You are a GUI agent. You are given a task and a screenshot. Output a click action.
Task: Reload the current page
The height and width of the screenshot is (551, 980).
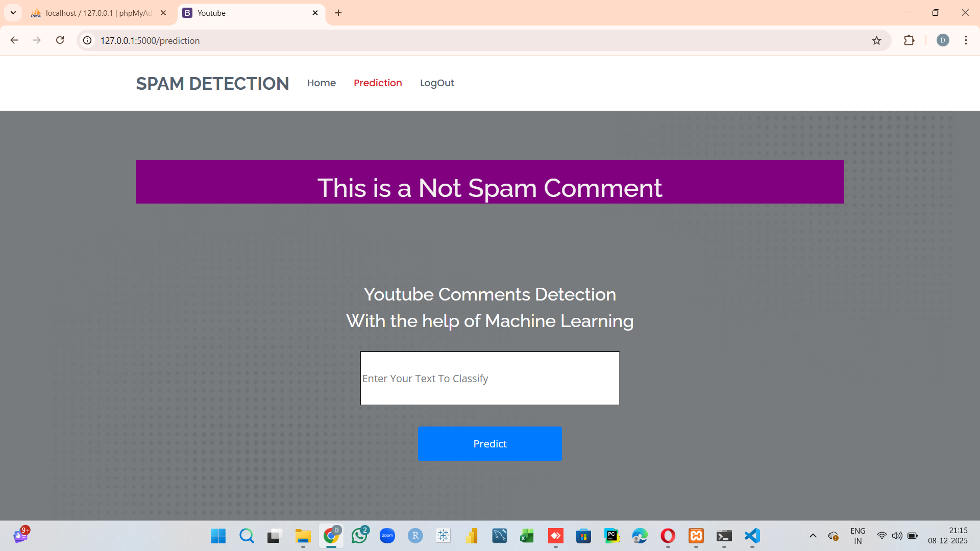(60, 40)
